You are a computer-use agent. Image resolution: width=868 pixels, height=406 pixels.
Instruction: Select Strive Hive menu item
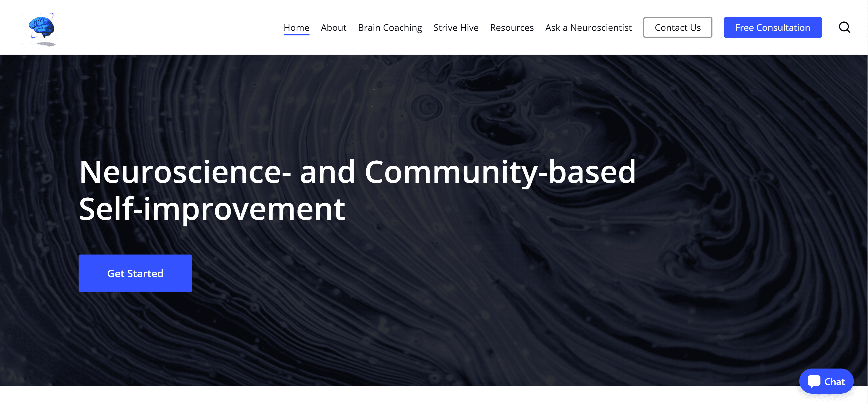point(456,28)
